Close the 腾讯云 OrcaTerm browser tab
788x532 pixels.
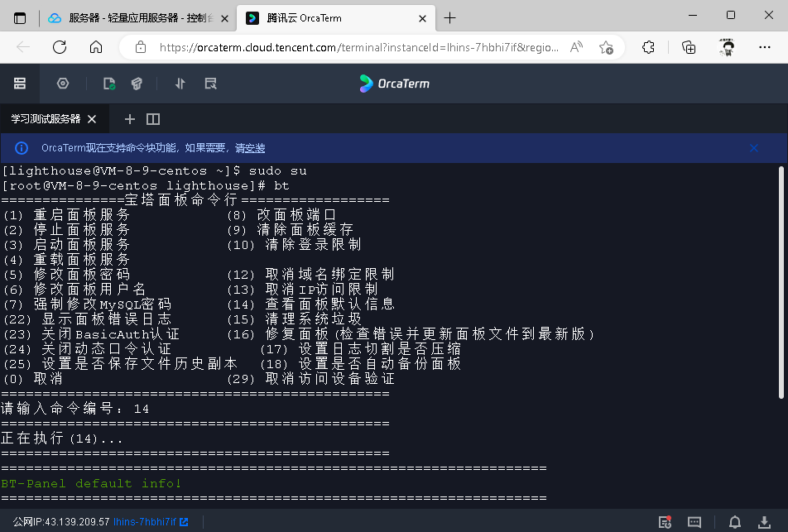(423, 18)
